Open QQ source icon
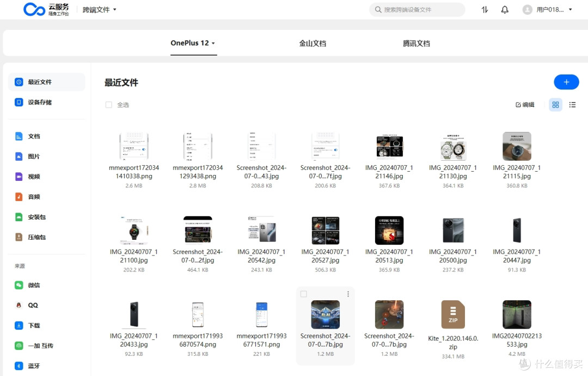Screen dimensions: 588x376 pyautogui.click(x=19, y=305)
